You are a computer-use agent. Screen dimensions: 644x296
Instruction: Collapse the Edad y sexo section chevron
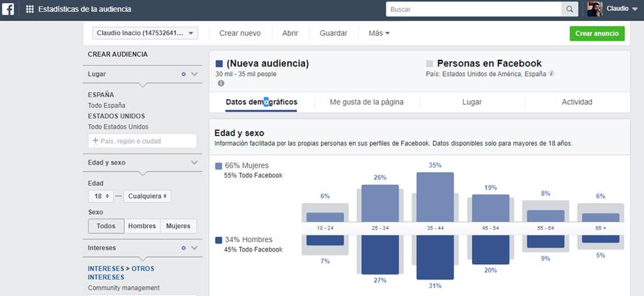coord(194,162)
